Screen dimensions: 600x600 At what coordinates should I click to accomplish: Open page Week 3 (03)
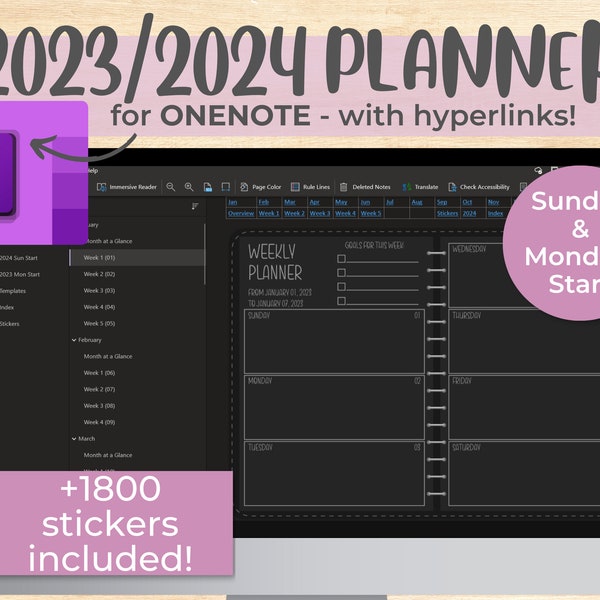(x=99, y=291)
